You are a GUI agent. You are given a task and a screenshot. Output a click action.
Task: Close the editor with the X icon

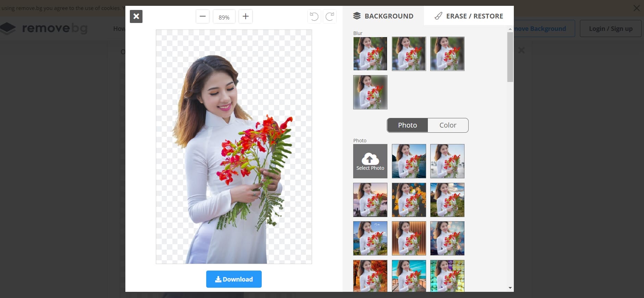click(x=136, y=16)
